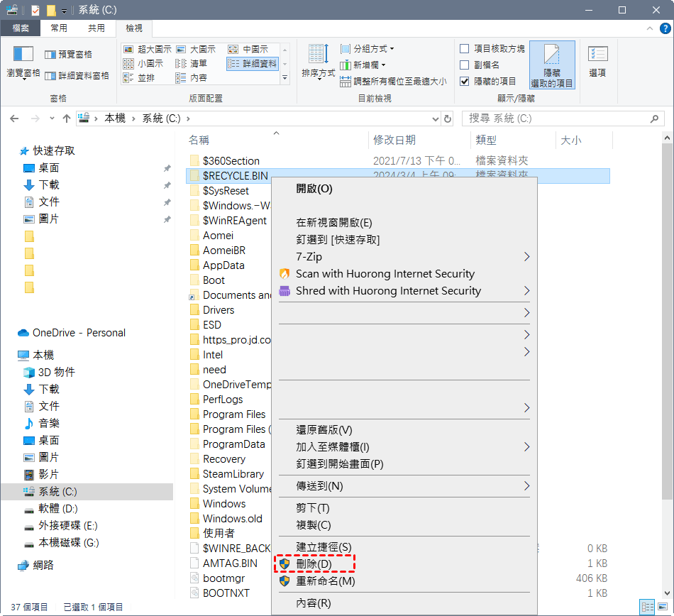This screenshot has height=616, width=674.
Task: Open 選項 folder options
Action: point(597,62)
